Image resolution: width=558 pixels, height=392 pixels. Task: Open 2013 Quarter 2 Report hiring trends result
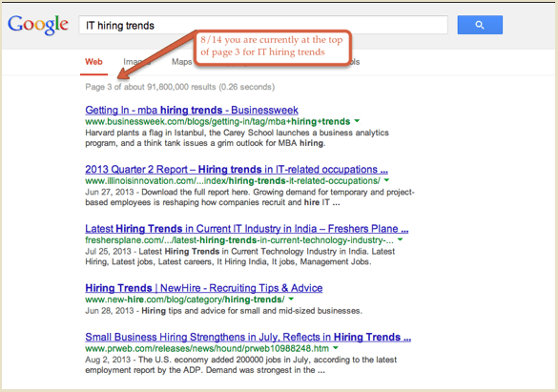tap(237, 170)
